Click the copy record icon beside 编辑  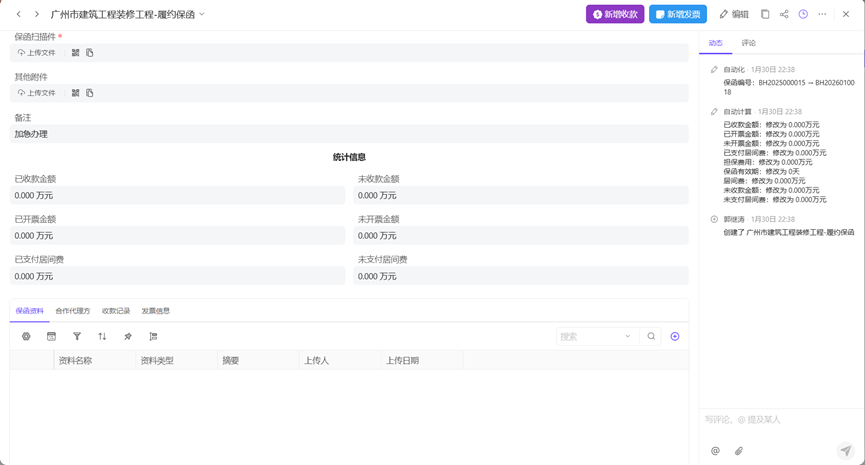[x=765, y=15]
